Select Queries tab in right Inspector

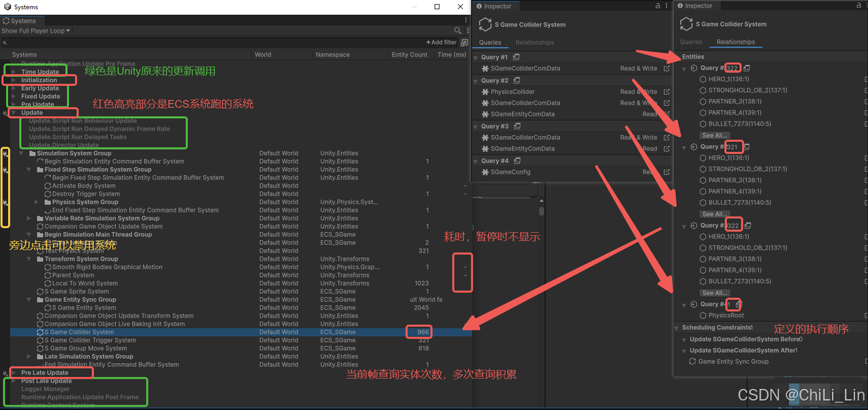[691, 42]
